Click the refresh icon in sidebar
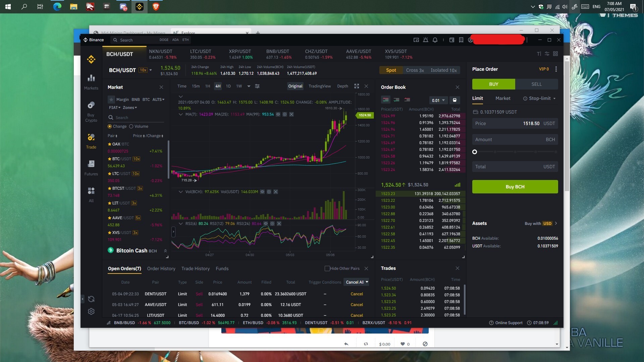 91,299
